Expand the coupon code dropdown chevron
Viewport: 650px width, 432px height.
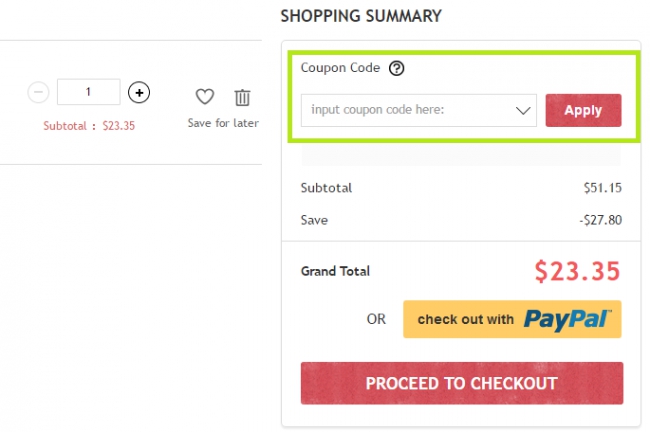pyautogui.click(x=523, y=110)
